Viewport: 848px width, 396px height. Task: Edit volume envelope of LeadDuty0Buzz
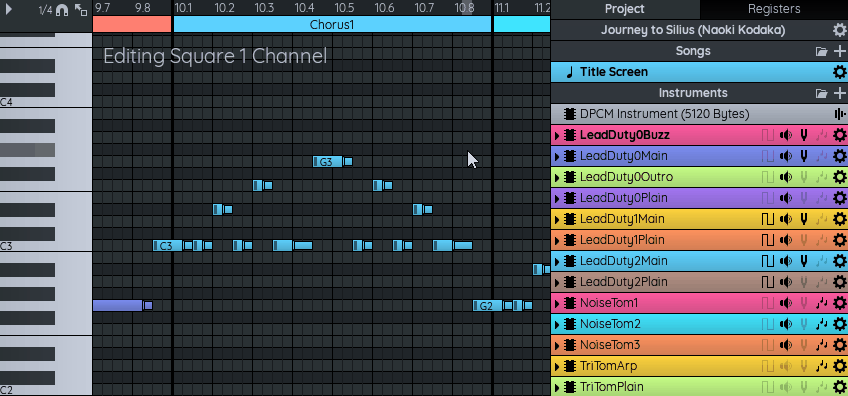click(786, 135)
